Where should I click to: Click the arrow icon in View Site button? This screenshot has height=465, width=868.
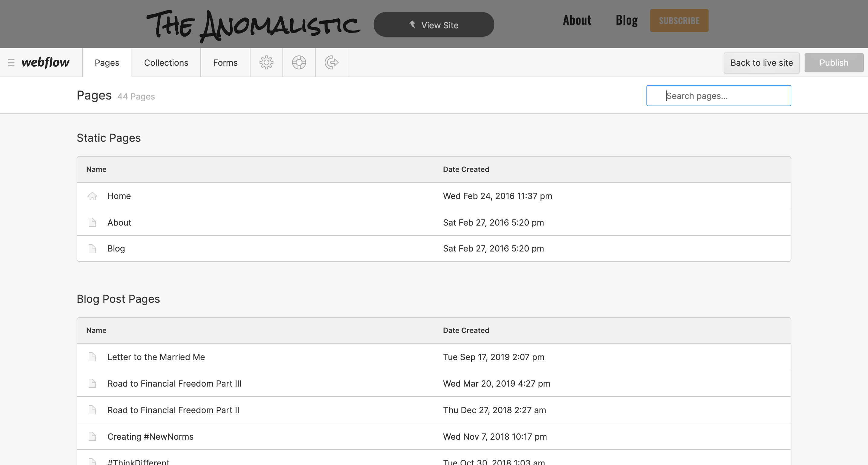point(413,25)
